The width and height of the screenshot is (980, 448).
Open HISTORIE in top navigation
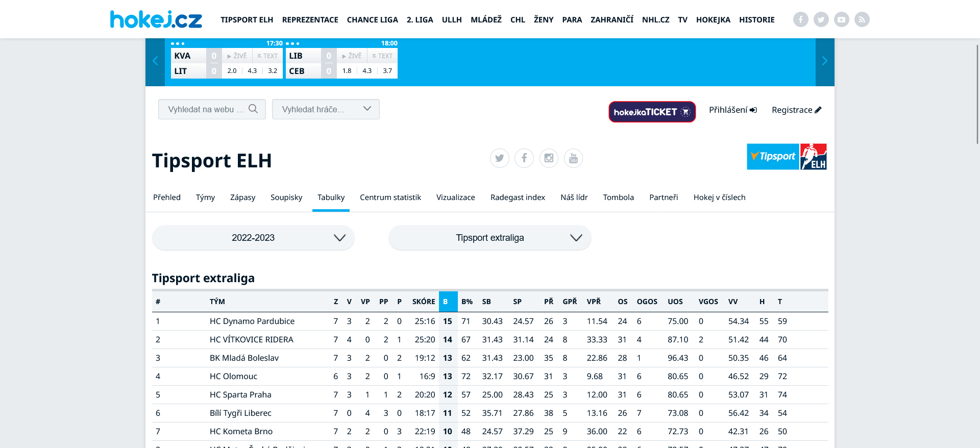tap(756, 19)
